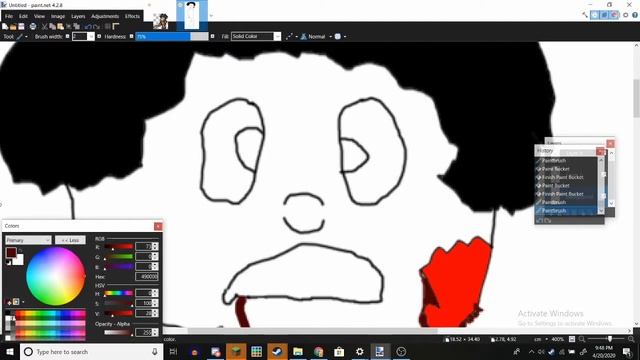This screenshot has height=360, width=640.
Task: Click the << Less button
Action: tap(70, 240)
